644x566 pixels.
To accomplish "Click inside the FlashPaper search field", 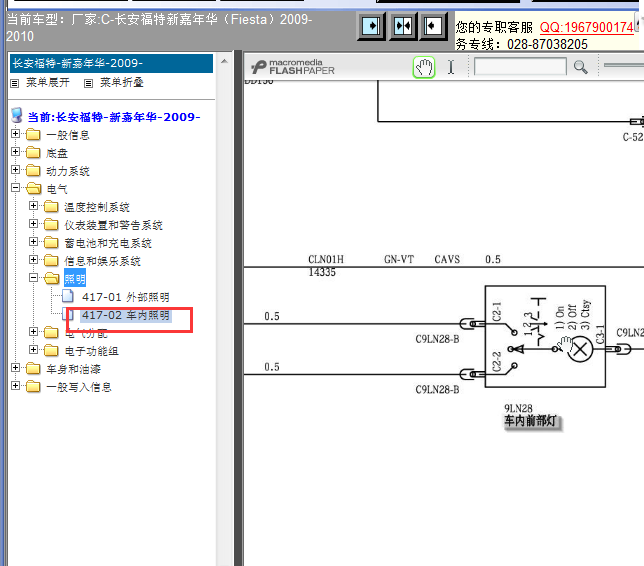I will pyautogui.click(x=520, y=67).
